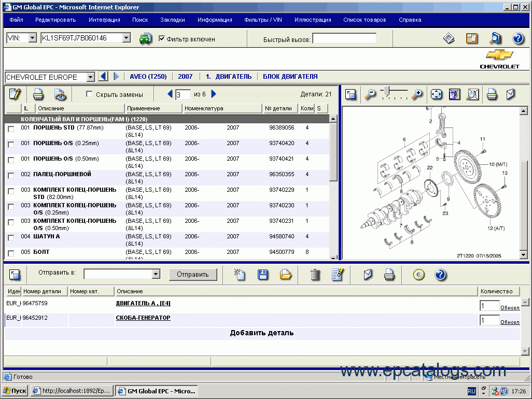The height and width of the screenshot is (399, 532).
Task: Delete items with the trash bin icon
Action: coord(315,275)
